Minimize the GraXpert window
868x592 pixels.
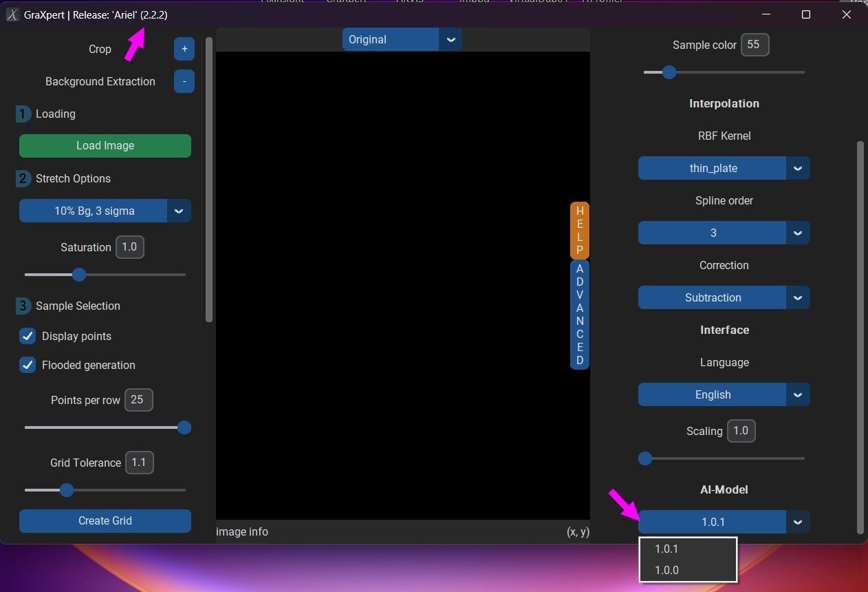point(766,14)
